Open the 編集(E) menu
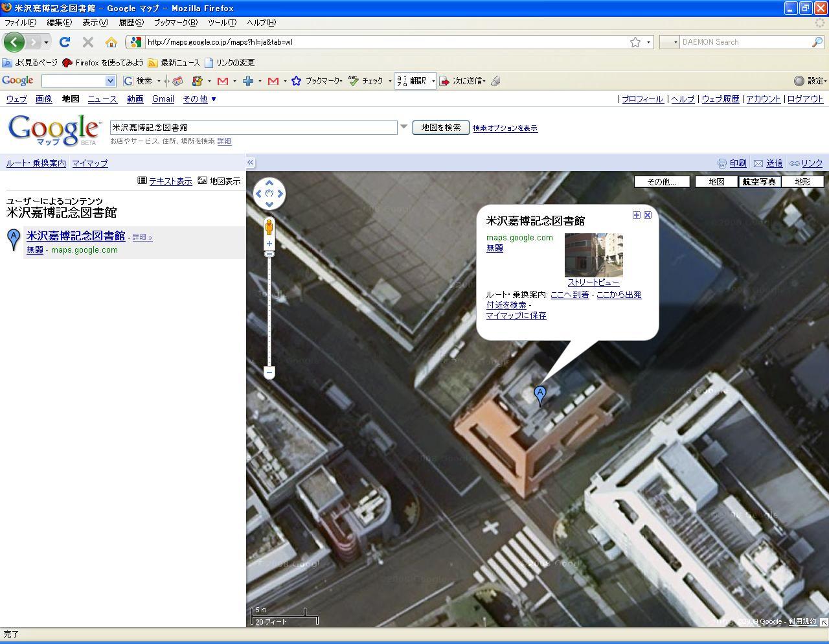This screenshot has width=829, height=644. (59, 23)
